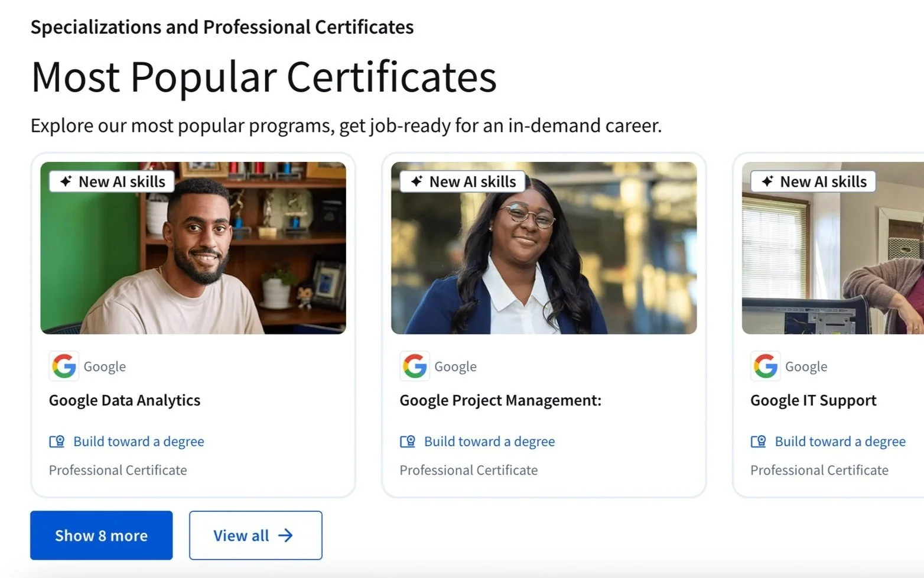
Task: Click Professional Certificate text under Project Management
Action: (469, 470)
